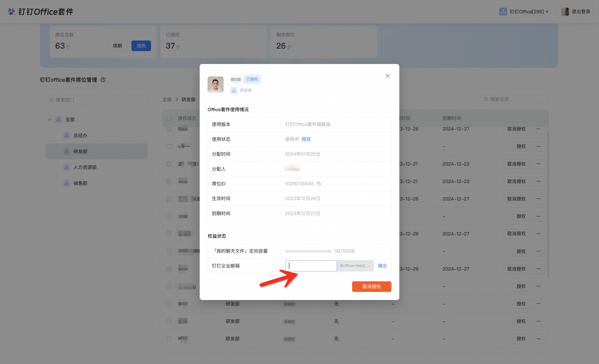599x364 pixels.
Task: Click the member avatar photo in dialog
Action: 215,84
